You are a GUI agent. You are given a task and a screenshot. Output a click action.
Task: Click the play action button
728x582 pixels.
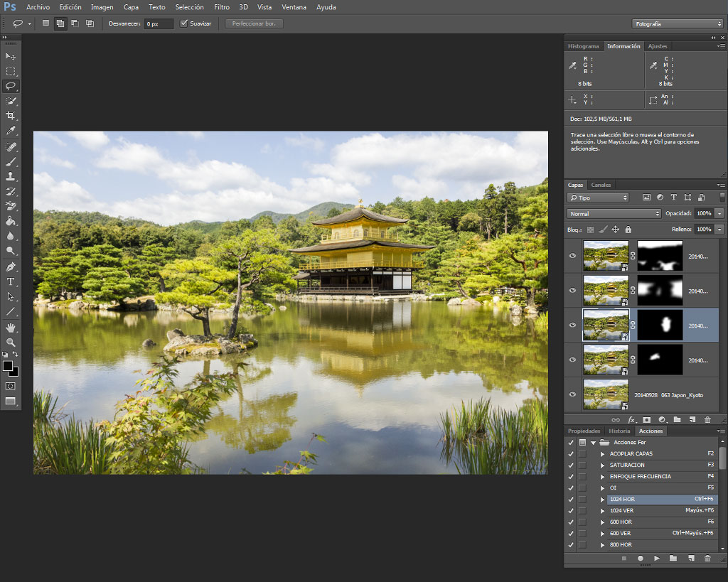point(656,559)
